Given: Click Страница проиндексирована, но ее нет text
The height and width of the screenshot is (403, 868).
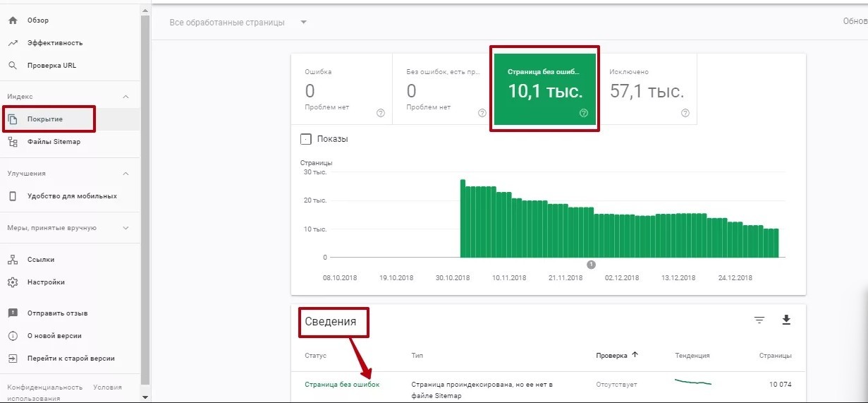Looking at the screenshot, I should coord(482,390).
